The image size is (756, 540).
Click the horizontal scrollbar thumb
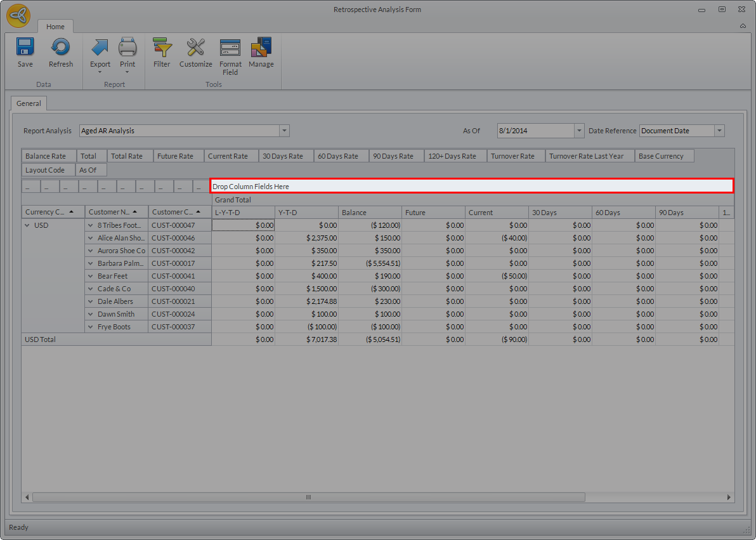(308, 497)
